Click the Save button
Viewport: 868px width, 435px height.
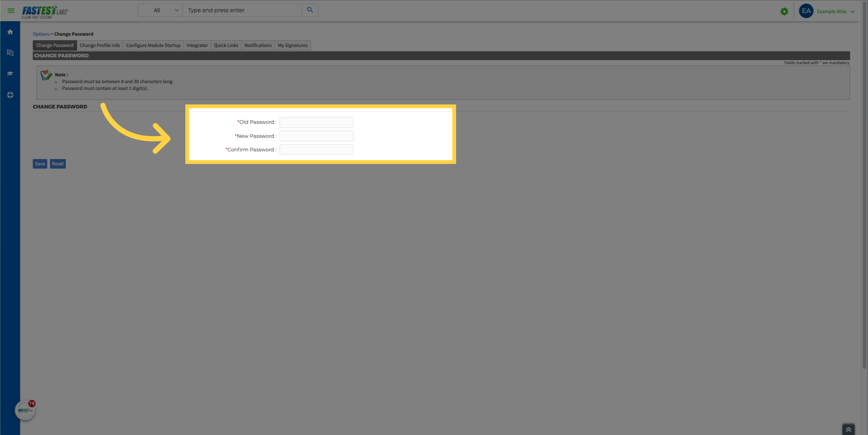click(40, 164)
